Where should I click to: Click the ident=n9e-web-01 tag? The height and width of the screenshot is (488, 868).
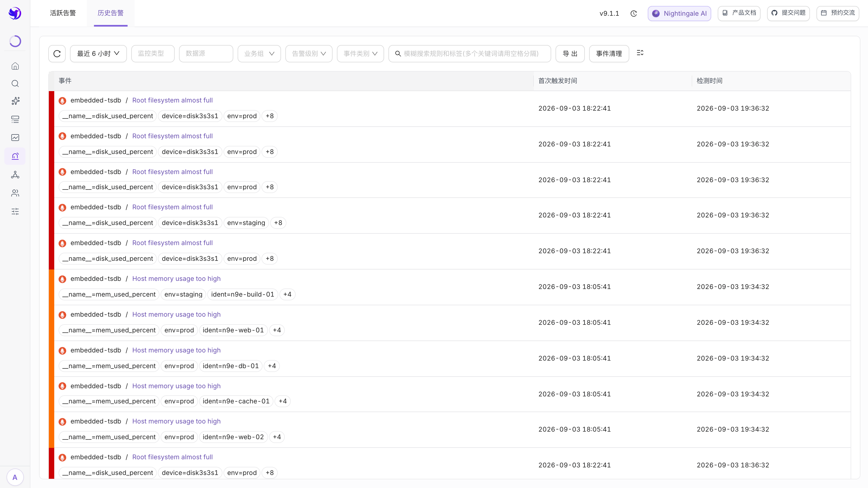(233, 330)
